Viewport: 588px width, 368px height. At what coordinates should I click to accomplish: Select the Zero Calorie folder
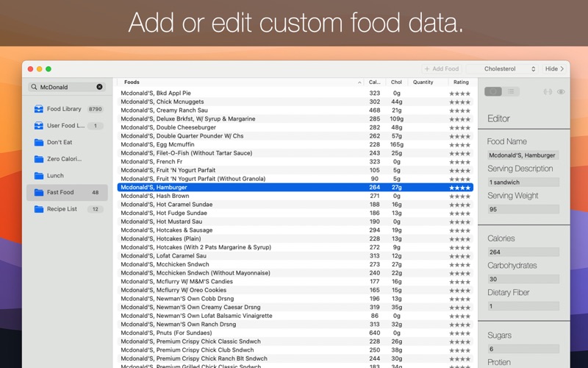click(67, 159)
